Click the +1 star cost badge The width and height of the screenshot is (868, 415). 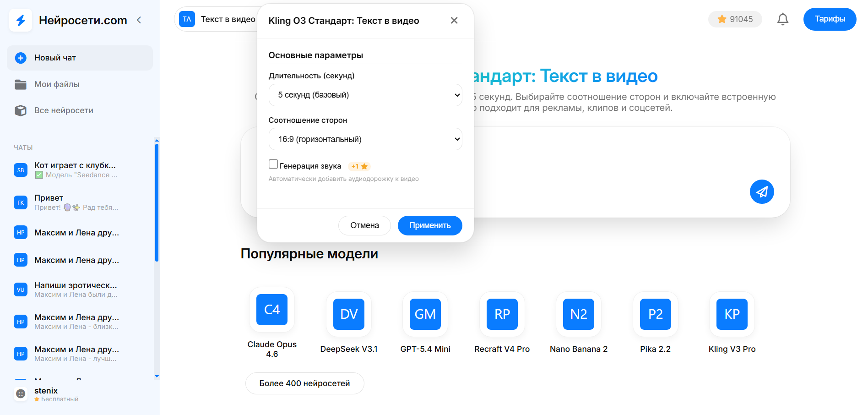359,166
